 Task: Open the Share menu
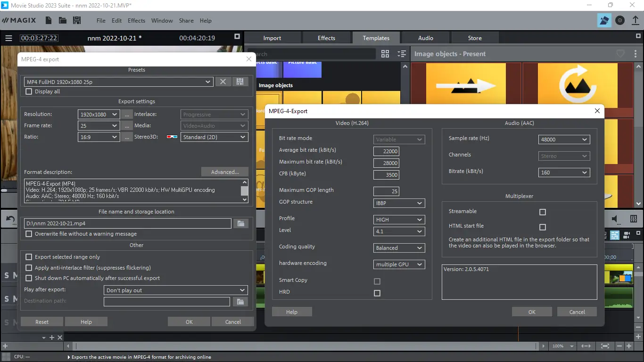point(186,21)
